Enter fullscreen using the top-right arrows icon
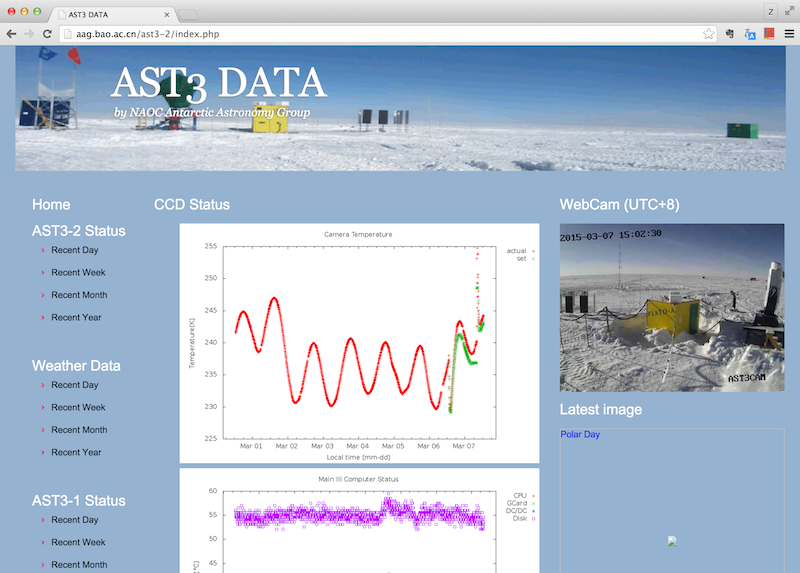The image size is (800, 573). (x=789, y=11)
